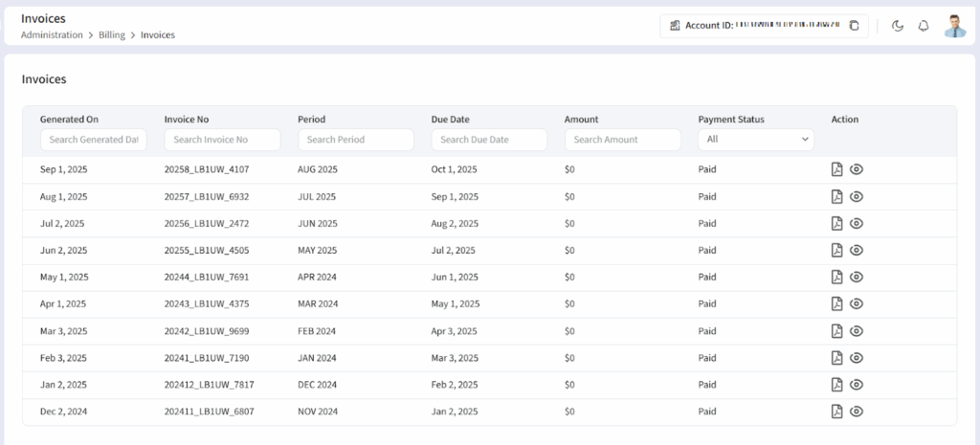Click the eye icon for invoice 20255_LB1UW_4505
This screenshot has width=980, height=445.
tap(857, 250)
